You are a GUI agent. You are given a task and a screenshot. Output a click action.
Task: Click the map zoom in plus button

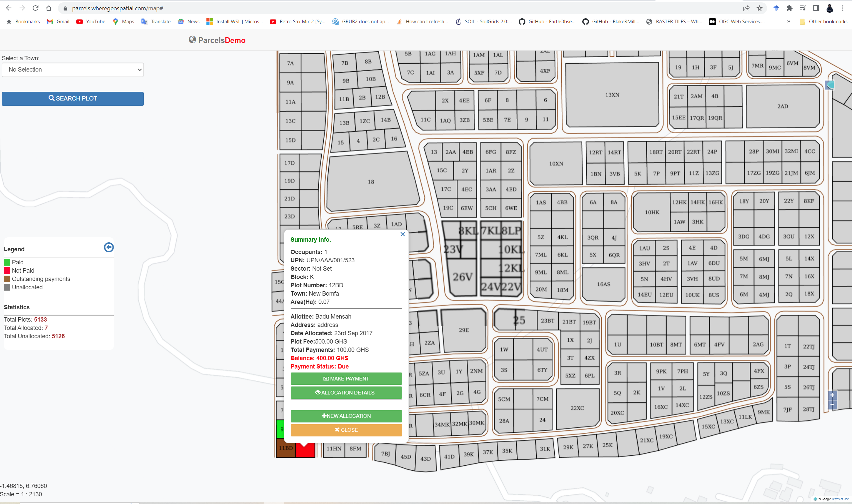pyautogui.click(x=832, y=395)
